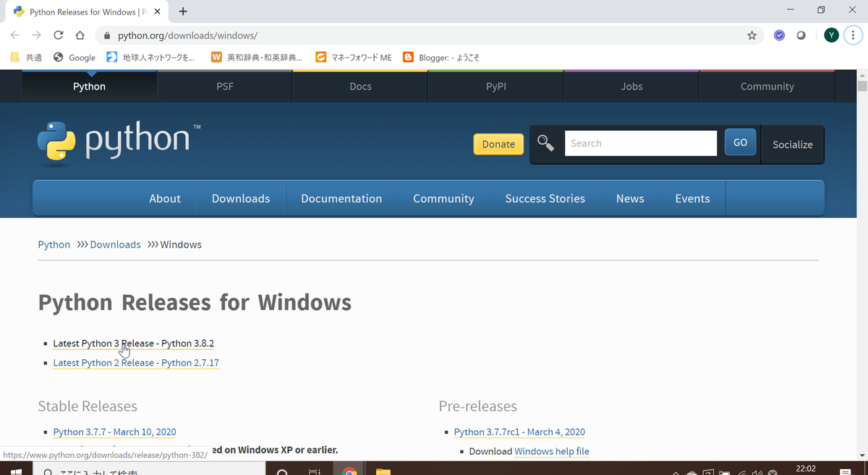Open the Windows help file link

552,451
